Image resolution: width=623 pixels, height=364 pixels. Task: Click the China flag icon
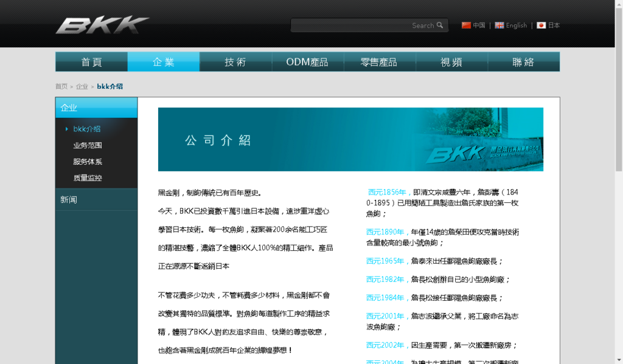coord(467,26)
